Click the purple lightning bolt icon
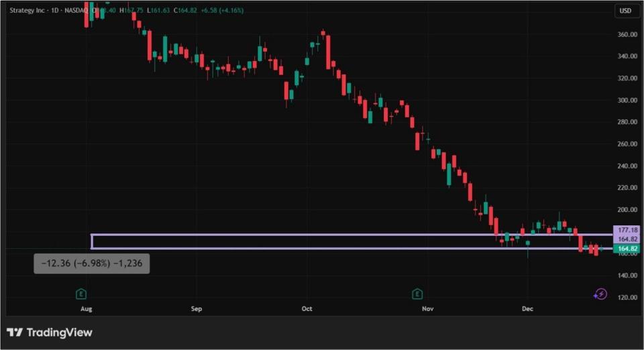This screenshot has width=644, height=350. point(600,294)
